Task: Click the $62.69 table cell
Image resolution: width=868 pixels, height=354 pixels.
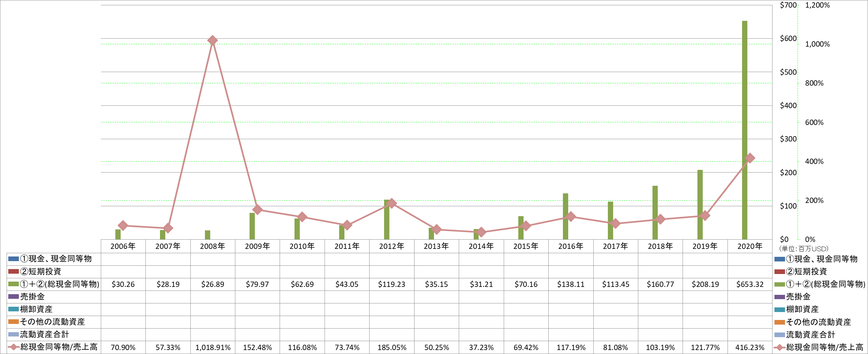Action: pyautogui.click(x=302, y=284)
